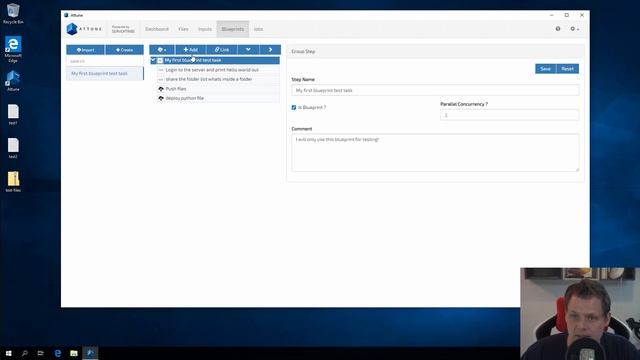Click the step icon beside 'share the folder'
Screen dimensions: 640x360
pos(161,79)
